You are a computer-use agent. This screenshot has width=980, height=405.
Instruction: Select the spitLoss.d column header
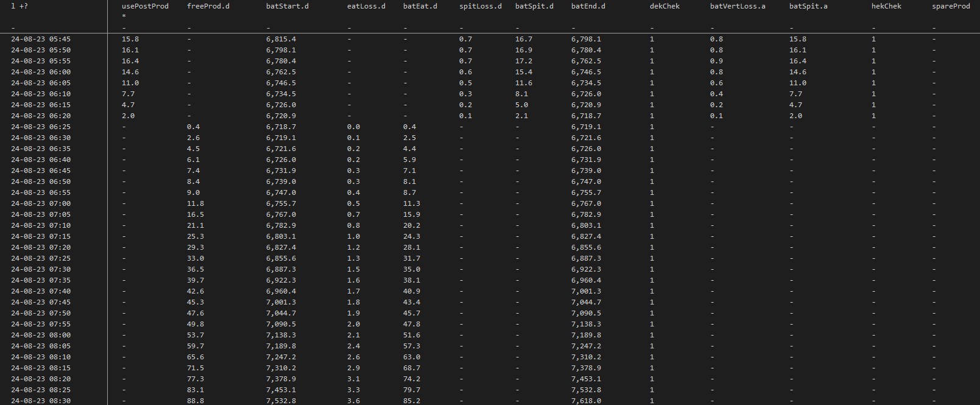pyautogui.click(x=480, y=6)
